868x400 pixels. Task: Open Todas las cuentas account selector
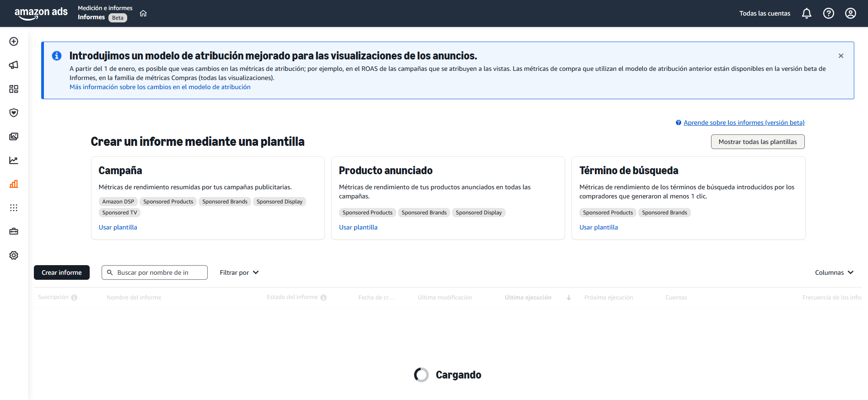[765, 13]
